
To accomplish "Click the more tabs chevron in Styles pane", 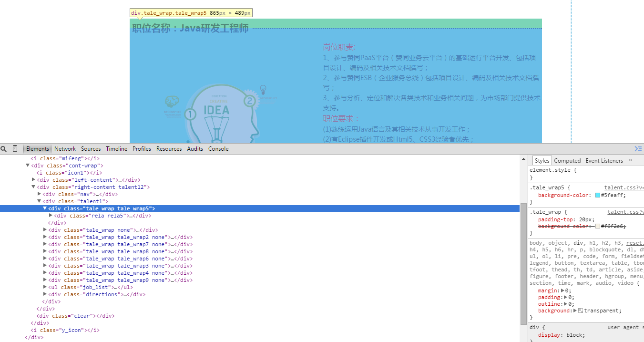I will coord(630,160).
